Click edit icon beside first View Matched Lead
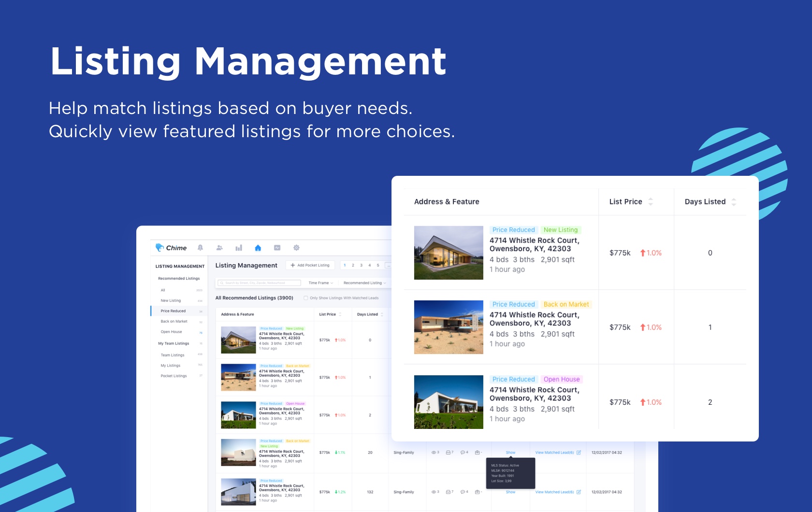 pos(579,453)
